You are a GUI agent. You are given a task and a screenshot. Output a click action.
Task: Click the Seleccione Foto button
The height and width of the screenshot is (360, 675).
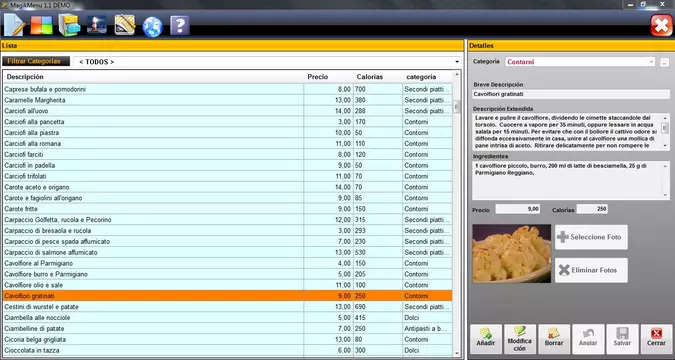point(591,237)
